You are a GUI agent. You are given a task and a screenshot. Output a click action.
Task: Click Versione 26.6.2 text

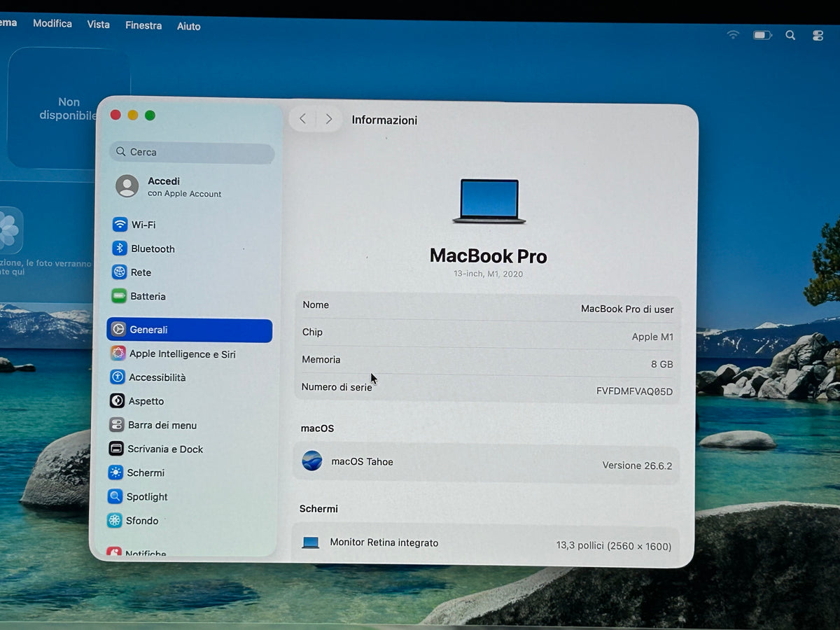(x=637, y=465)
